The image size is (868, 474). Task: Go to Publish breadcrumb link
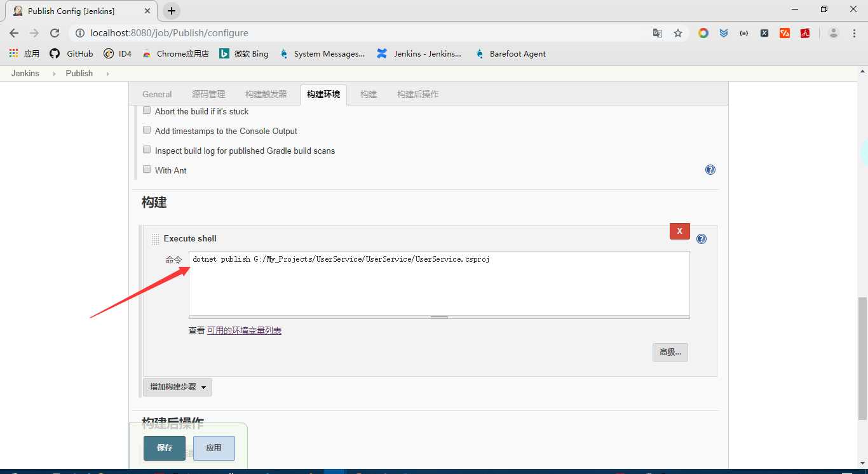79,74
